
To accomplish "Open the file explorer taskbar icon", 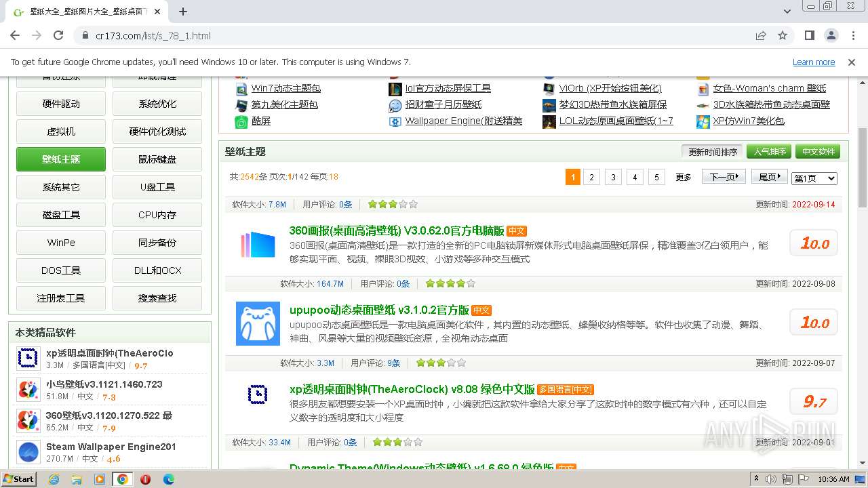I will [77, 479].
